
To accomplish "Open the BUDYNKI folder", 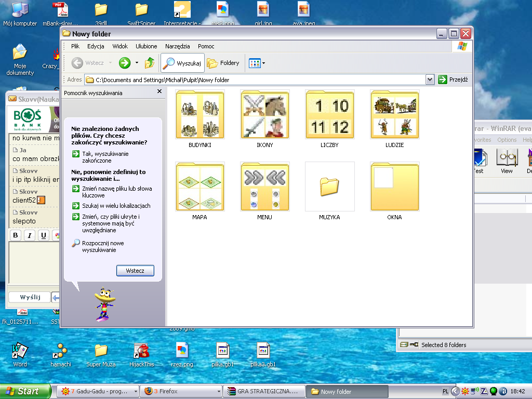I will (199, 115).
